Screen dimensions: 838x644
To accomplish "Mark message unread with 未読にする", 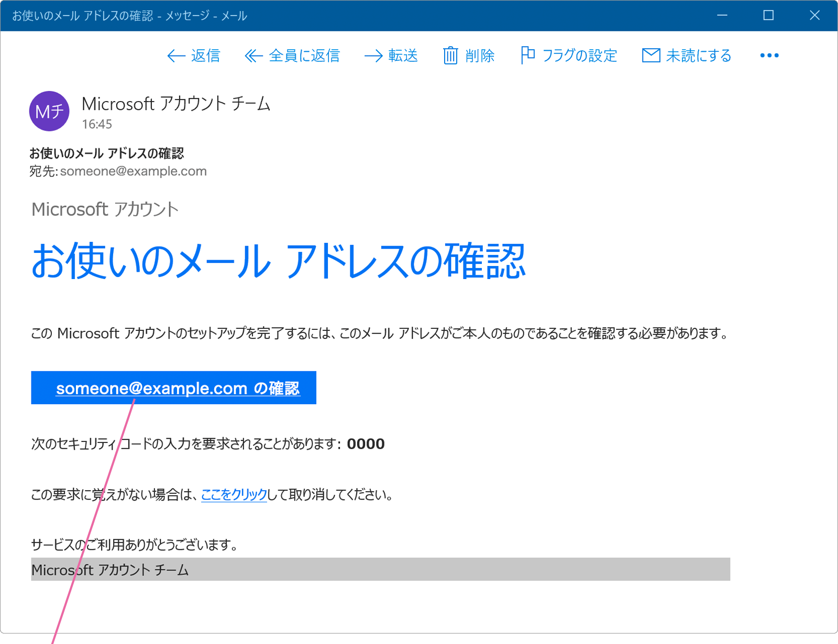I will coord(687,55).
